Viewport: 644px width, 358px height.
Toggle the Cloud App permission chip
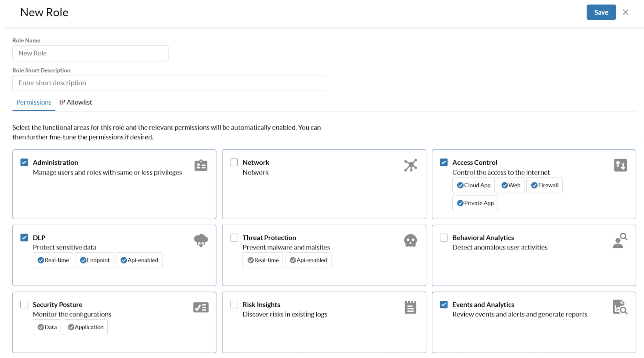click(474, 185)
